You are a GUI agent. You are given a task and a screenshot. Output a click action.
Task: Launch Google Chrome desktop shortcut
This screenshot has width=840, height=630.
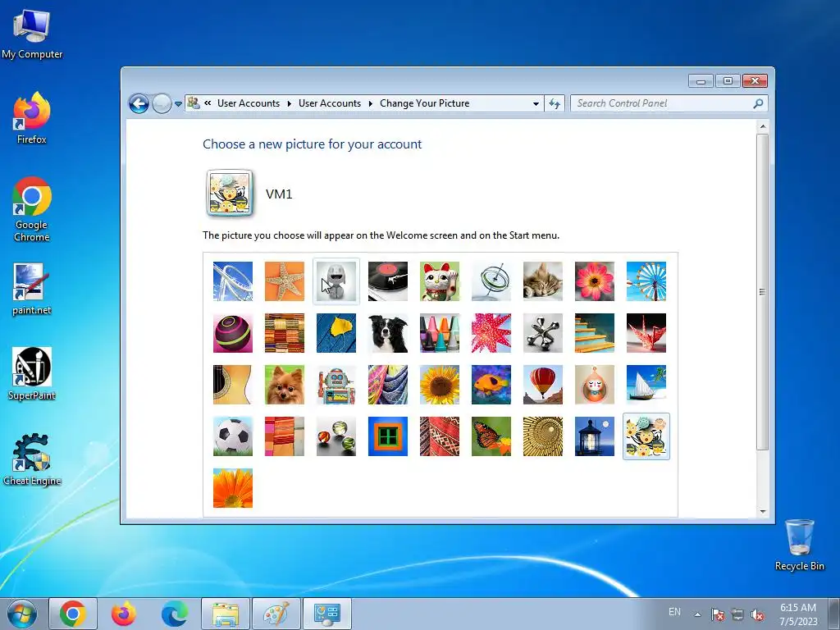32,209
